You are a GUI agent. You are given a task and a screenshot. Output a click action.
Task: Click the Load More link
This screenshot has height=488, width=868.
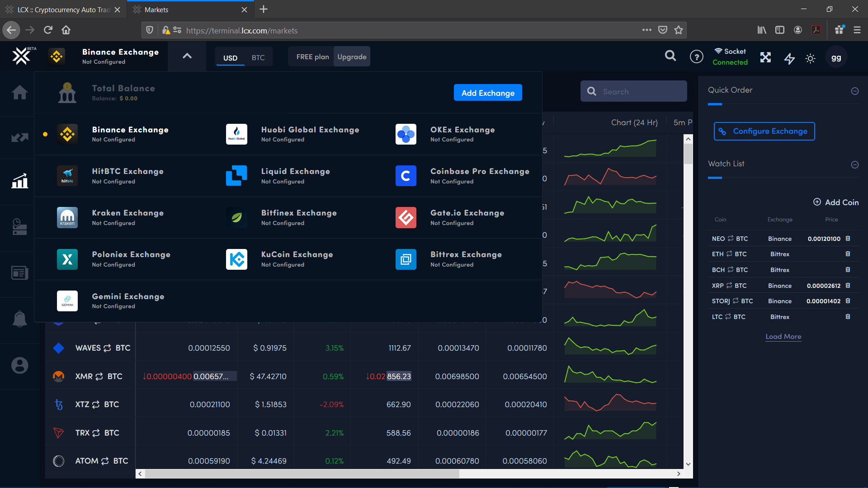[x=783, y=337]
